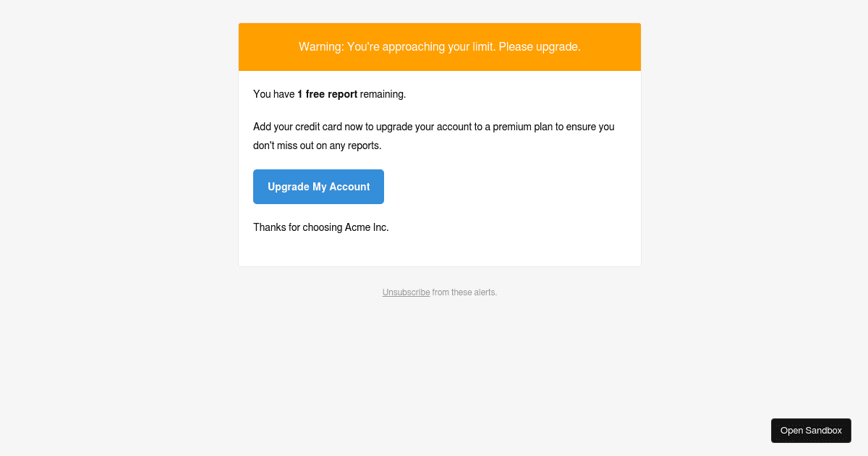Click "Please upgrade." in the banner

pyautogui.click(x=540, y=47)
